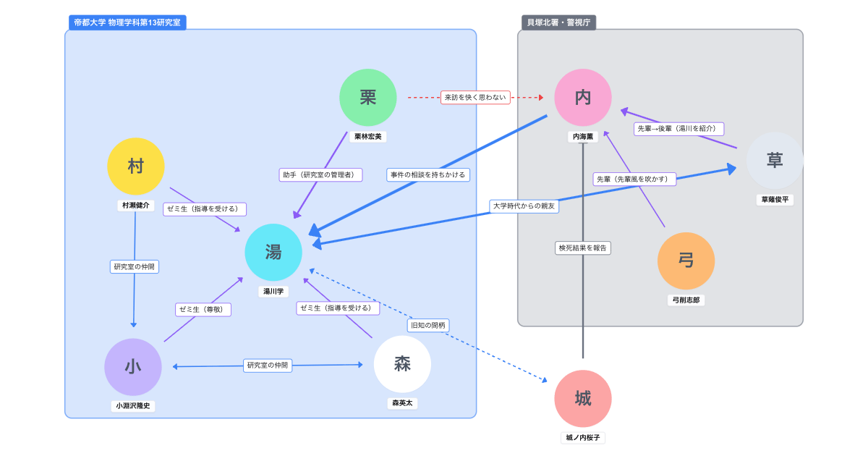
Task: Select the yellow 村 node circle
Action: click(136, 166)
